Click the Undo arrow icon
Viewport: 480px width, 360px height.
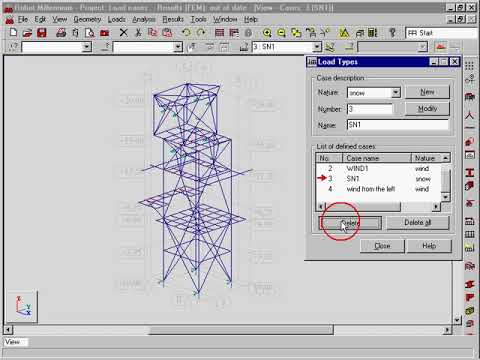(186, 32)
